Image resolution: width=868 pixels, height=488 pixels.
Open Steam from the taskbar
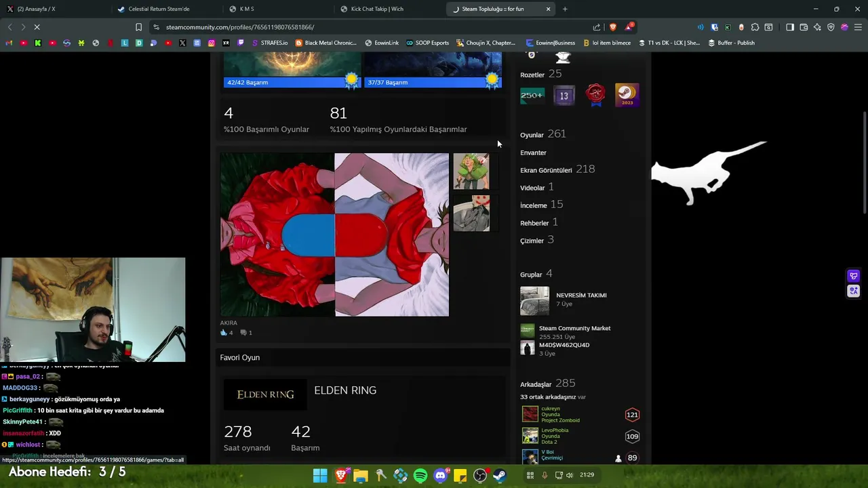(500, 476)
